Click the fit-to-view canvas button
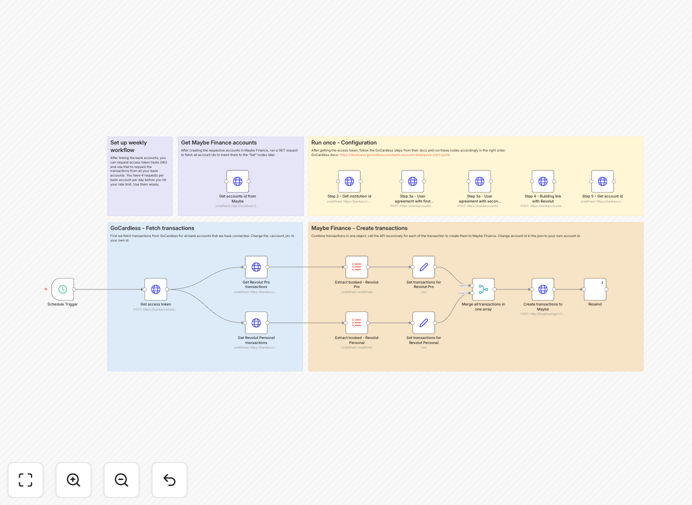The image size is (692, 505). [x=26, y=480]
